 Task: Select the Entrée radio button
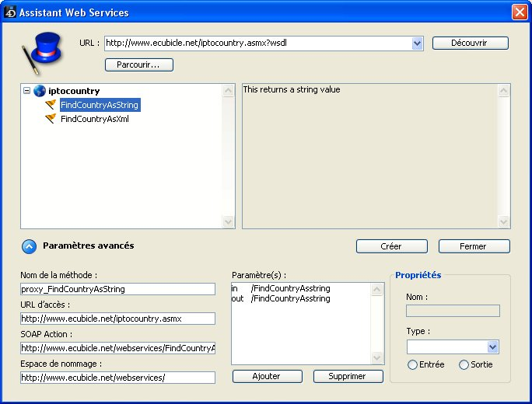pyautogui.click(x=412, y=364)
